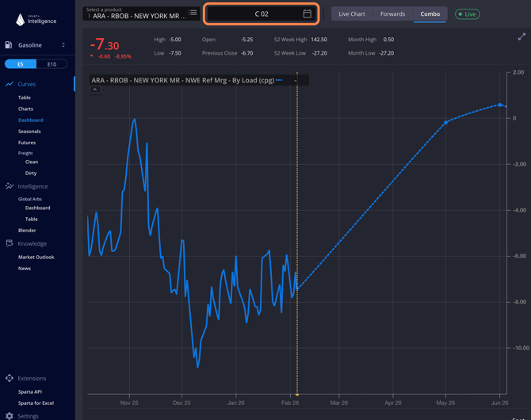Open the calendar date picker icon

tap(308, 13)
